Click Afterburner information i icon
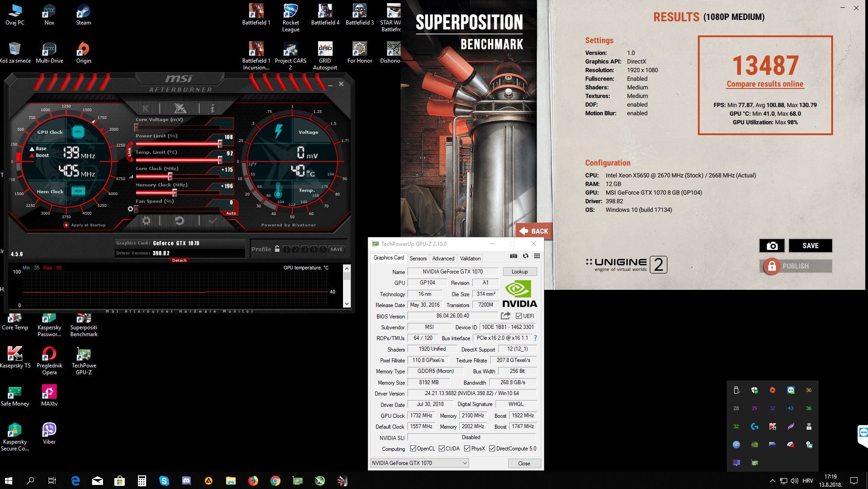The image size is (868, 489). [212, 108]
